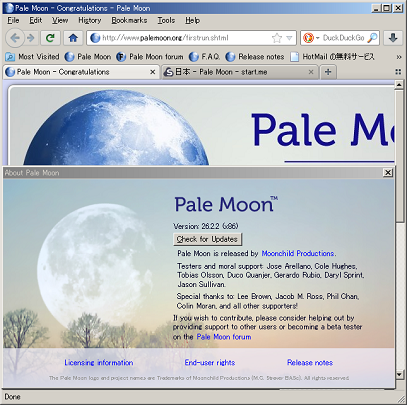The width and height of the screenshot is (407, 405).
Task: Open the DuckDuckGo search engine dropdown
Action: [311, 38]
